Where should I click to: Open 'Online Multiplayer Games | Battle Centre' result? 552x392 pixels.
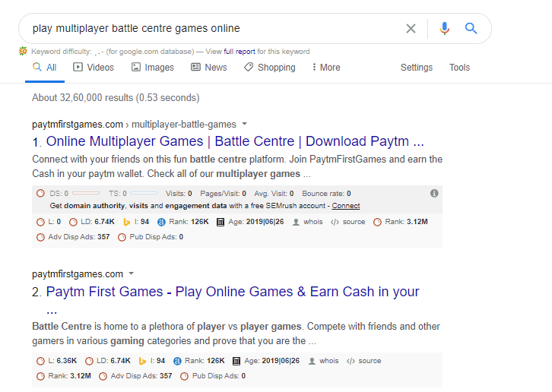coord(235,141)
